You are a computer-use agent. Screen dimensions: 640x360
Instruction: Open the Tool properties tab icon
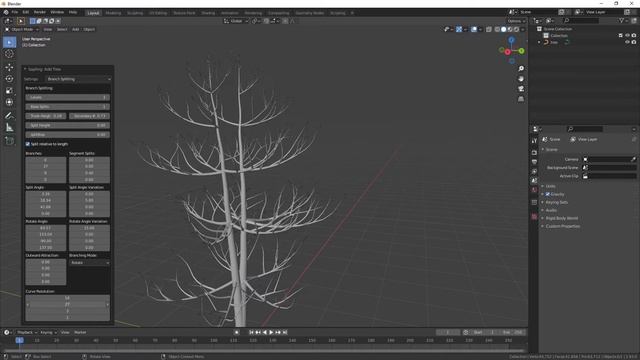(534, 141)
